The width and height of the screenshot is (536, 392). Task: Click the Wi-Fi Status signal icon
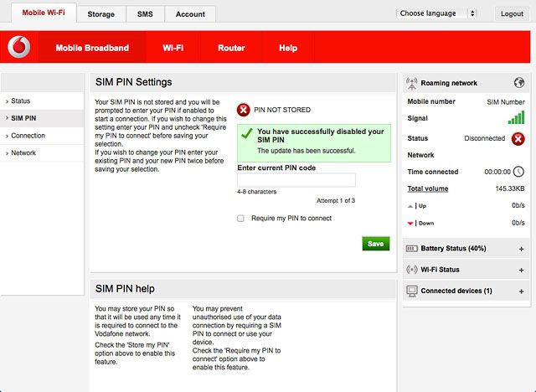411,270
